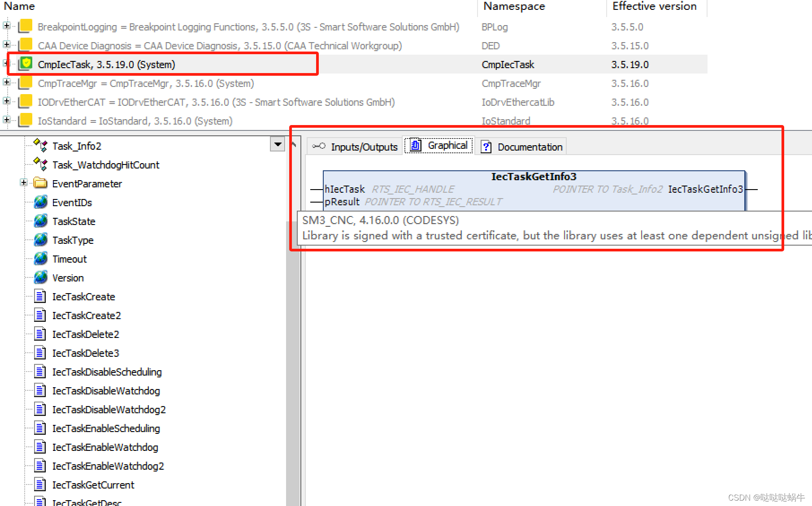Click the IecTaskCreate2 document icon
812x506 pixels.
(x=40, y=315)
